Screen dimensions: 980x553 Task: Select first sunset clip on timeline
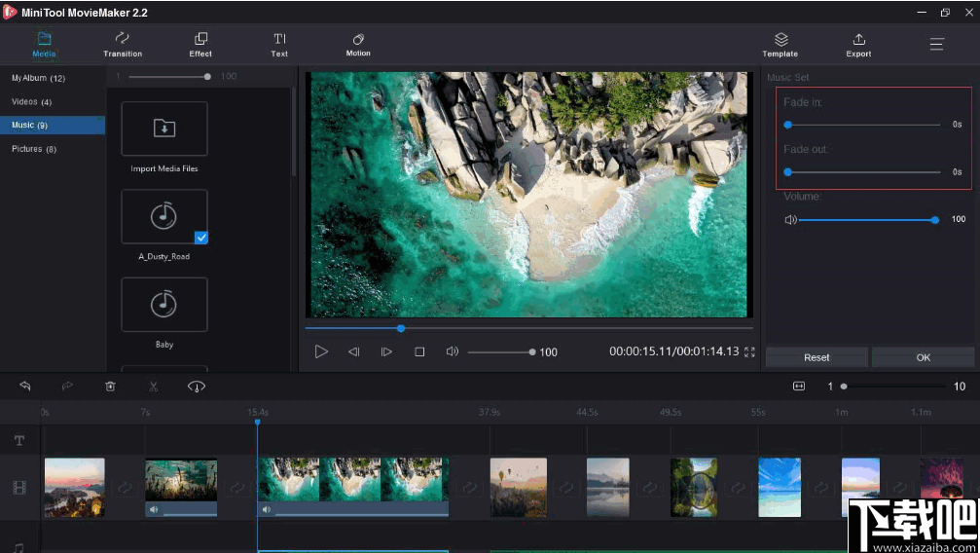pyautogui.click(x=74, y=488)
